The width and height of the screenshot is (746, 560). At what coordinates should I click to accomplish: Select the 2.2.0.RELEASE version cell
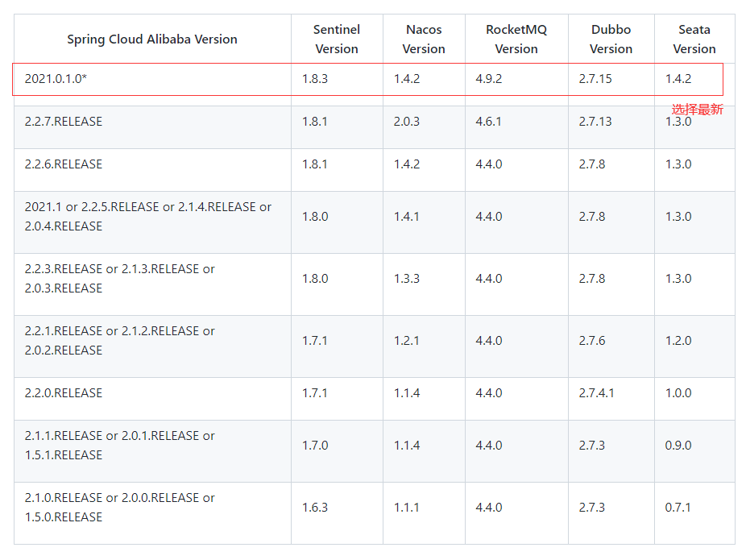coord(64,393)
